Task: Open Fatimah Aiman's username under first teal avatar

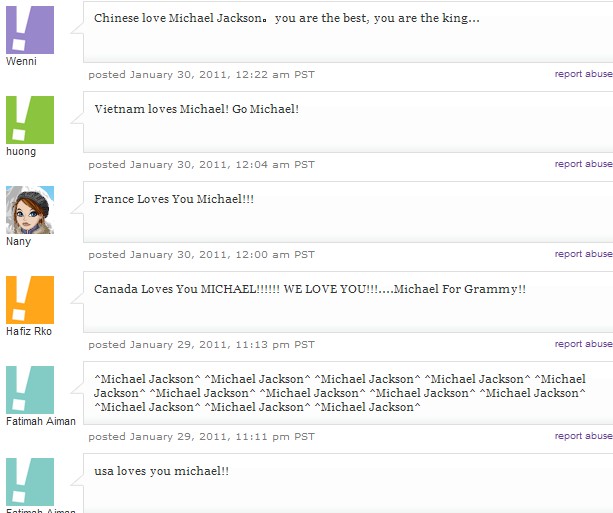Action: 40,422
